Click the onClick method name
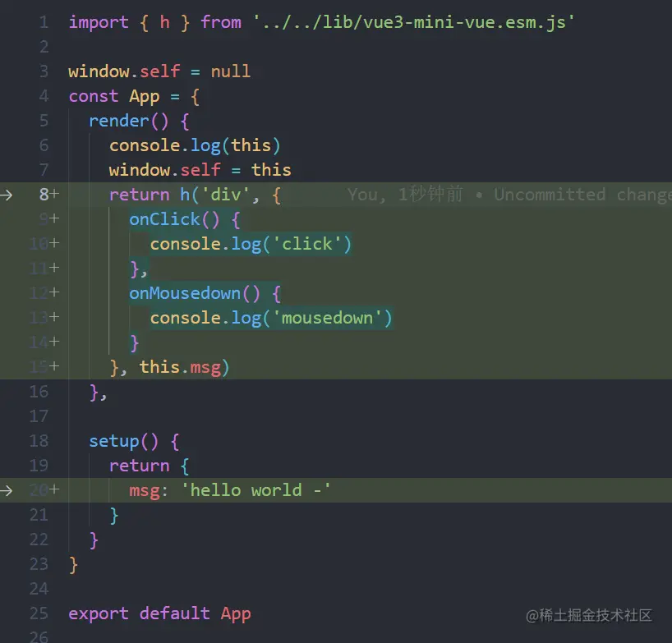 click(164, 219)
